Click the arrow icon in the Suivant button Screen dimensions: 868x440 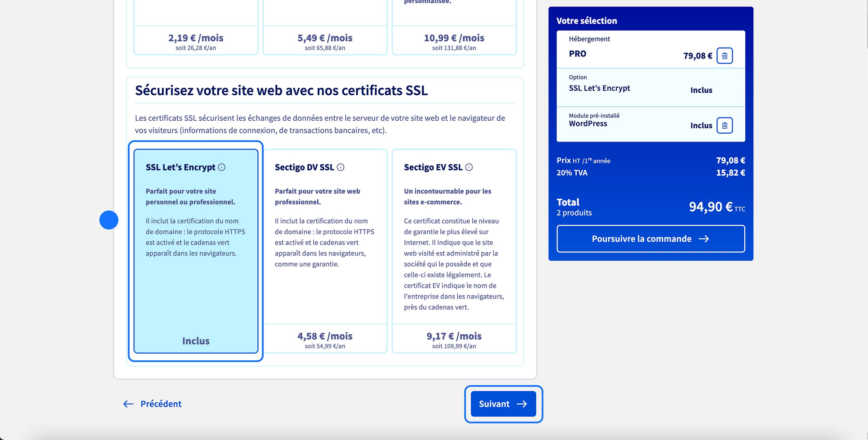[x=522, y=404]
